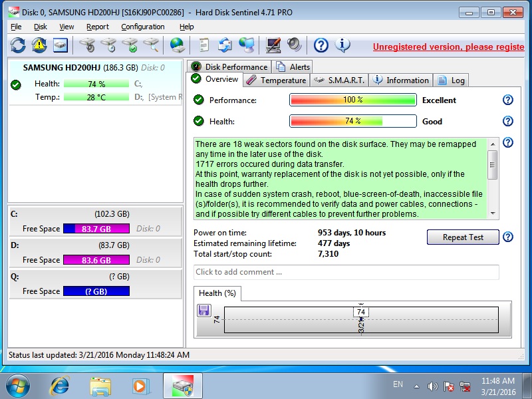Click the refresh with warning triangle icon
The width and height of the screenshot is (532, 399).
(x=39, y=45)
